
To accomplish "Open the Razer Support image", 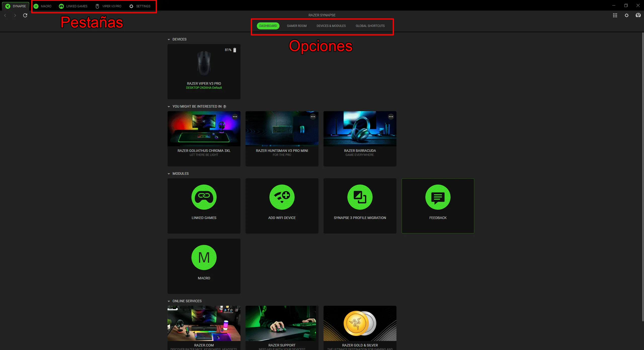I will [282, 323].
